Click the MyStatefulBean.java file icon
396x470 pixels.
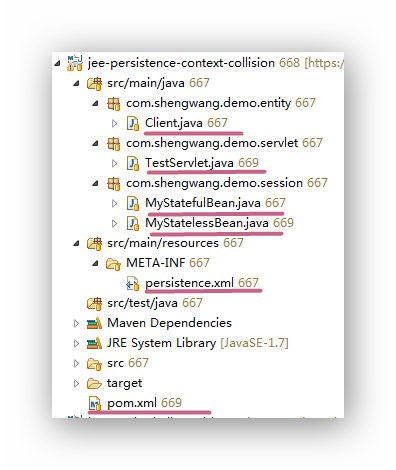pos(133,203)
